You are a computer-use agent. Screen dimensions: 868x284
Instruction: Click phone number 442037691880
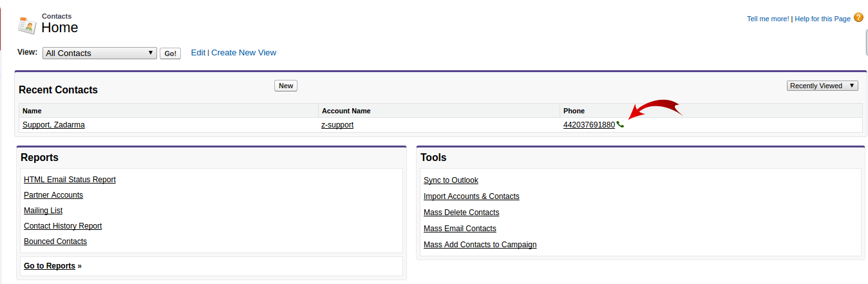[x=589, y=125]
